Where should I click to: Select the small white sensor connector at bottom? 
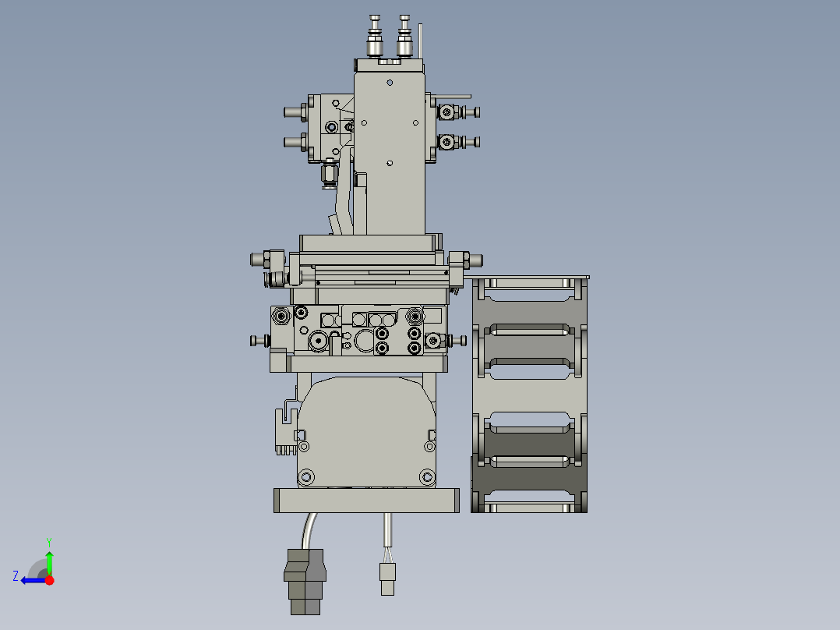point(388,579)
